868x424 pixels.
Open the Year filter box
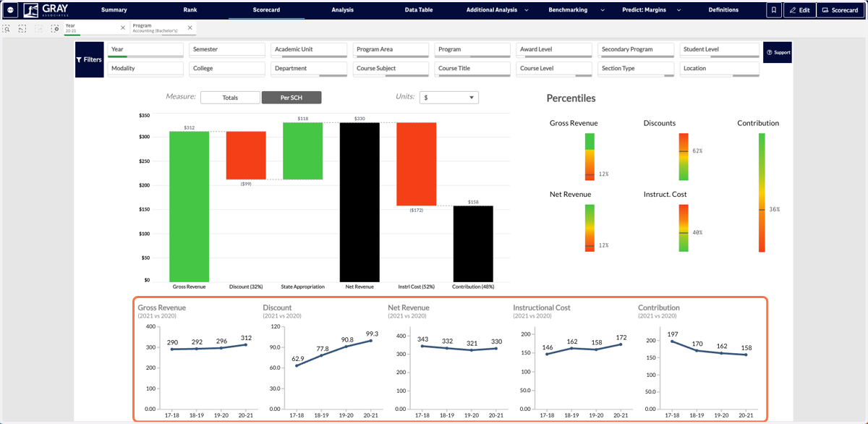click(145, 50)
